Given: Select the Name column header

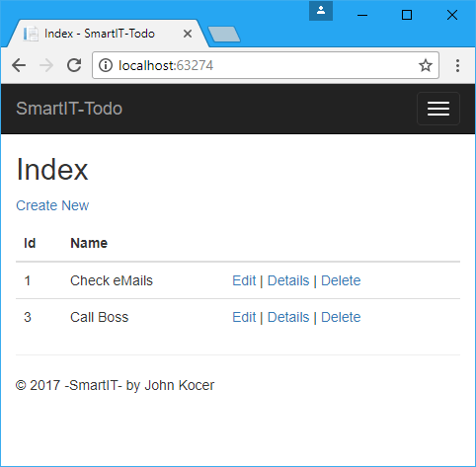Looking at the screenshot, I should [x=89, y=243].
